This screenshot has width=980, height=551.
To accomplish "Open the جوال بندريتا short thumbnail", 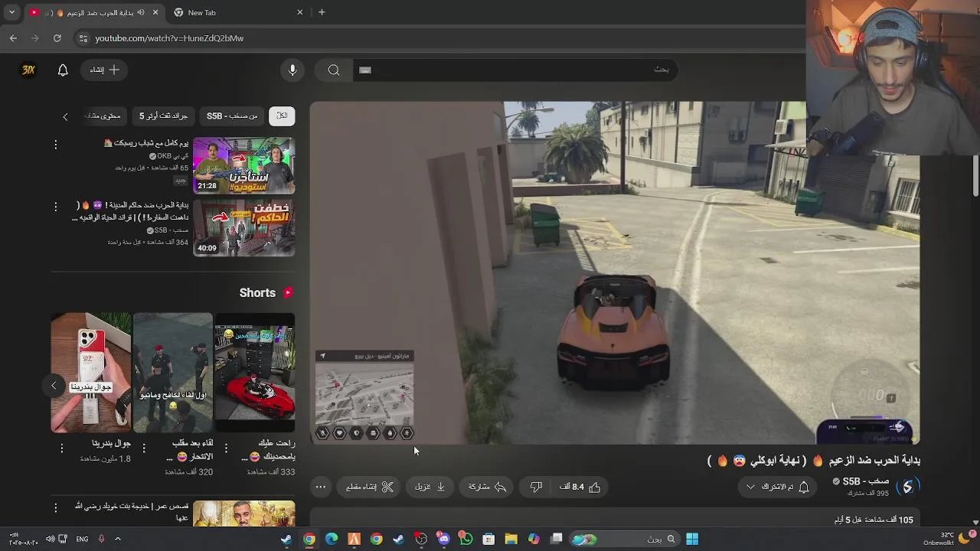I will click(x=91, y=373).
